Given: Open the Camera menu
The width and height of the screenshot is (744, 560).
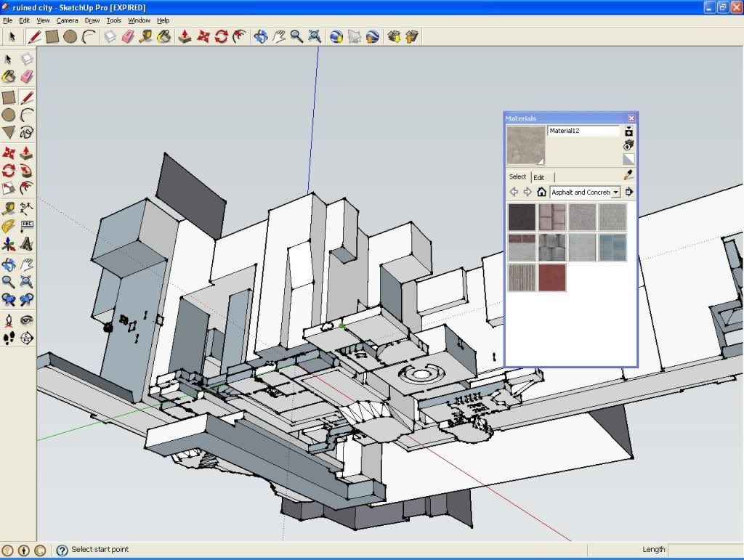Looking at the screenshot, I should click(x=67, y=20).
